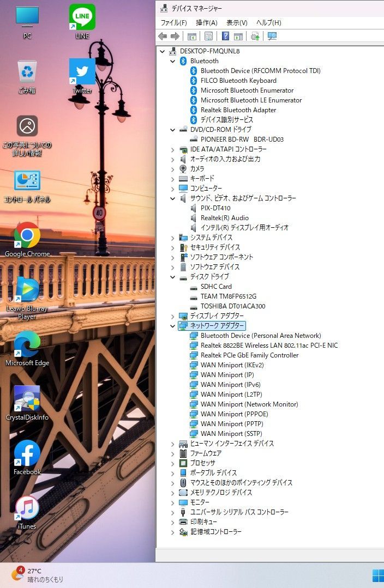
Task: Open CrystalDiskInfo desktop shortcut
Action: (27, 403)
